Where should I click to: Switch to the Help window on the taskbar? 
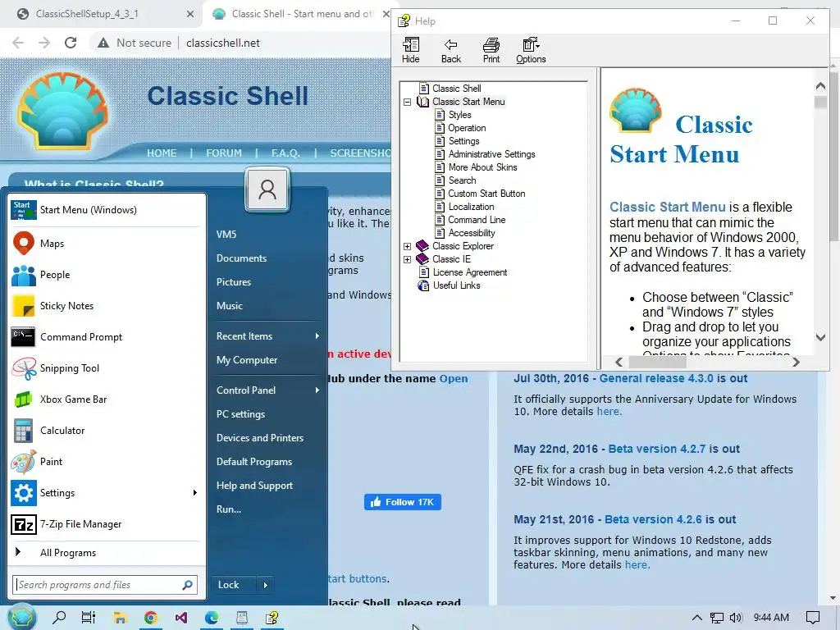(272, 618)
